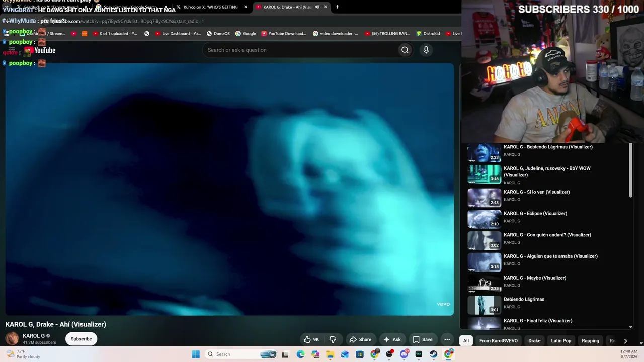Play the Con quién andará? (Visualizer) thumbnail

coord(485,241)
